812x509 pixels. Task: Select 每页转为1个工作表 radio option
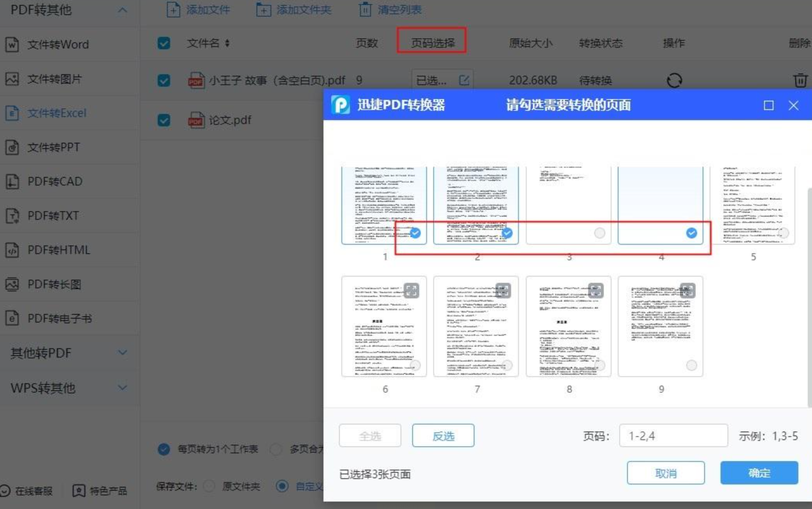163,449
